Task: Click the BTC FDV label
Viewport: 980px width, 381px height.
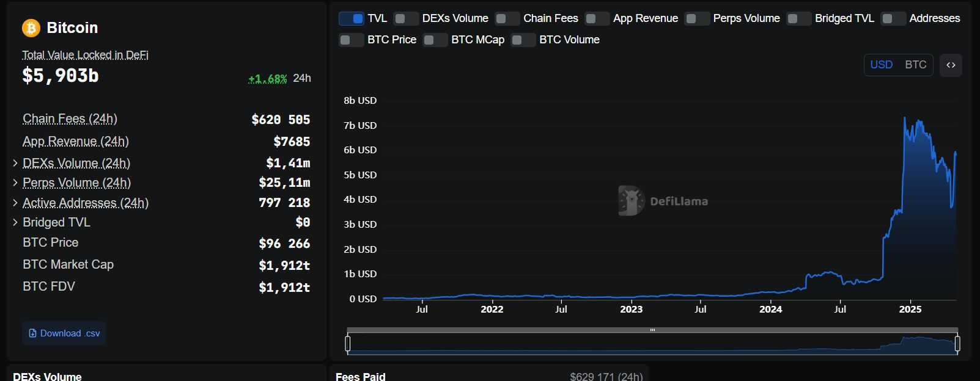Action: [x=49, y=286]
